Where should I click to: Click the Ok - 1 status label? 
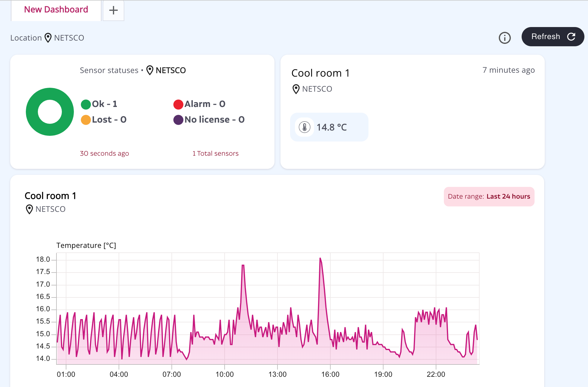coord(105,104)
